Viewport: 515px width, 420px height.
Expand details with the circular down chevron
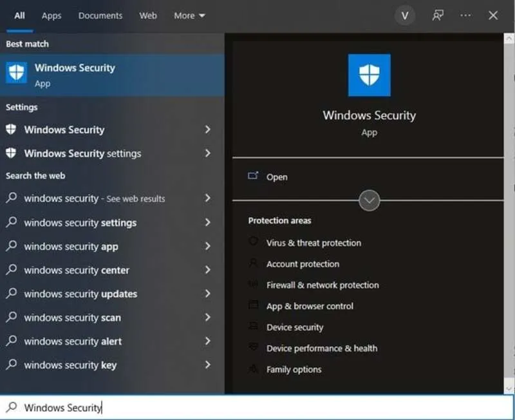(369, 200)
